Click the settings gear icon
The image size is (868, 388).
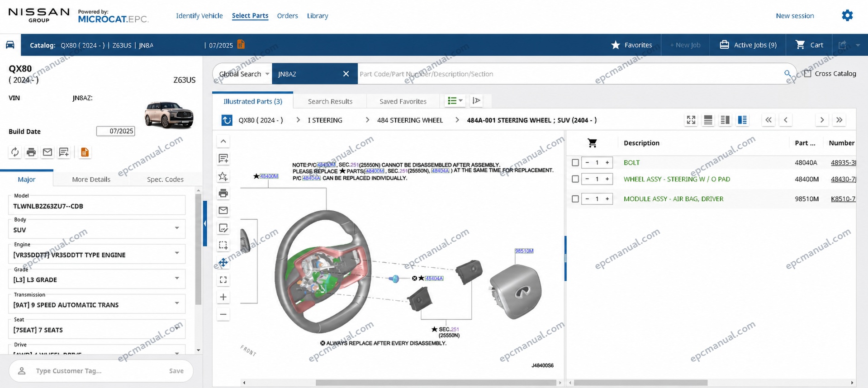[x=847, y=15]
